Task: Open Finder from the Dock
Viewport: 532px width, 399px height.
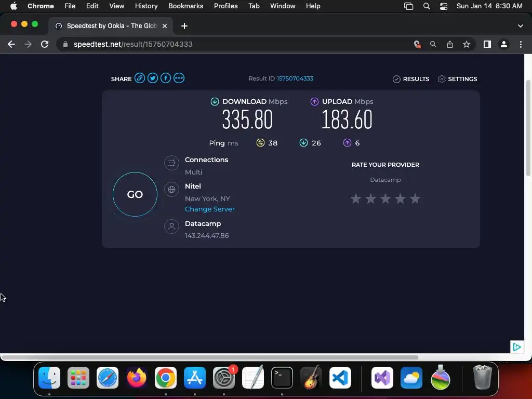Action: (49, 378)
